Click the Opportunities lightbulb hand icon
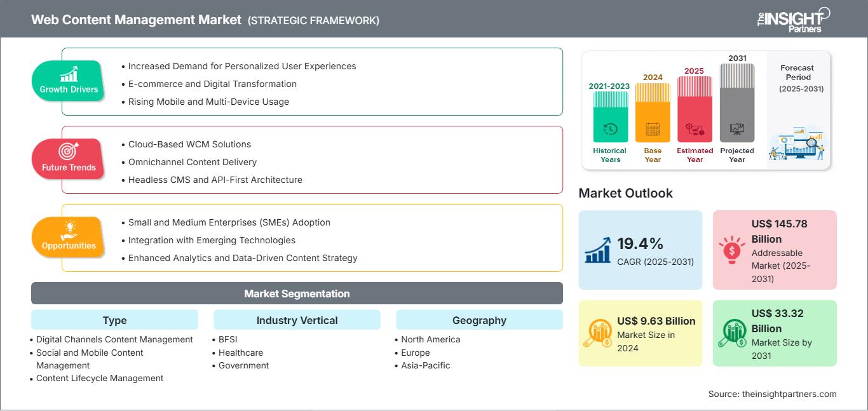868x411 pixels. coord(69,229)
